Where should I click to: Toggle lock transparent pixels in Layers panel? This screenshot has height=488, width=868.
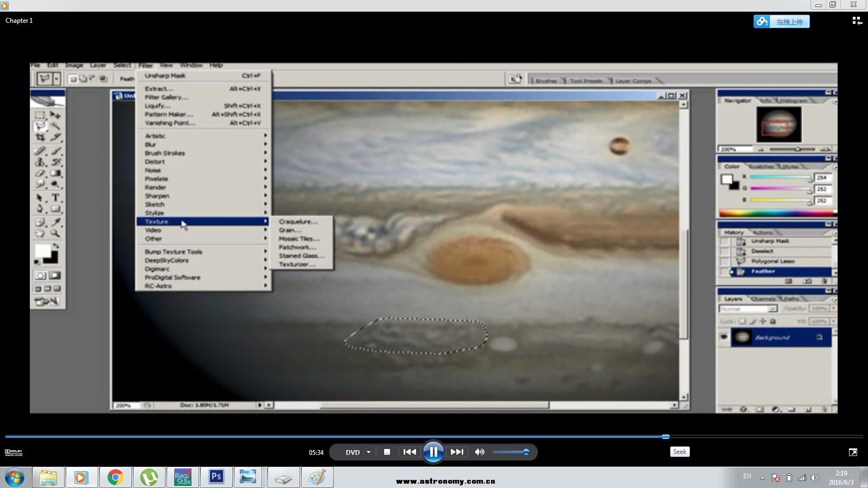click(742, 322)
